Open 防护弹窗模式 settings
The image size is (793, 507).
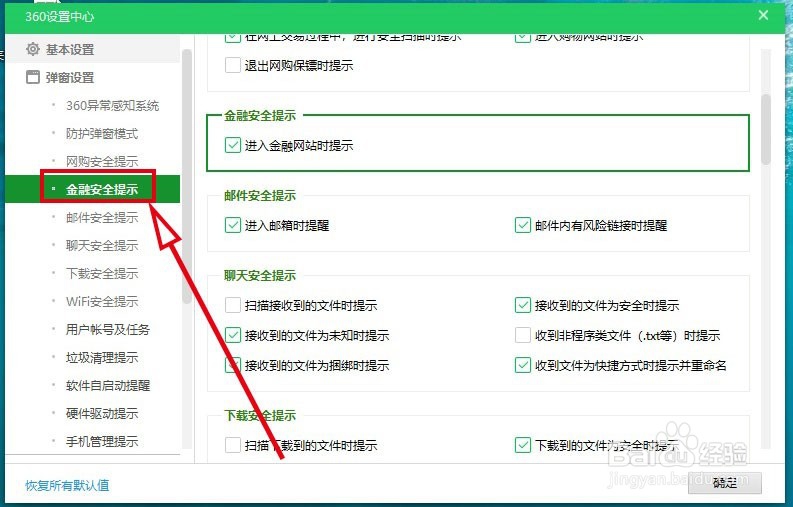[102, 134]
